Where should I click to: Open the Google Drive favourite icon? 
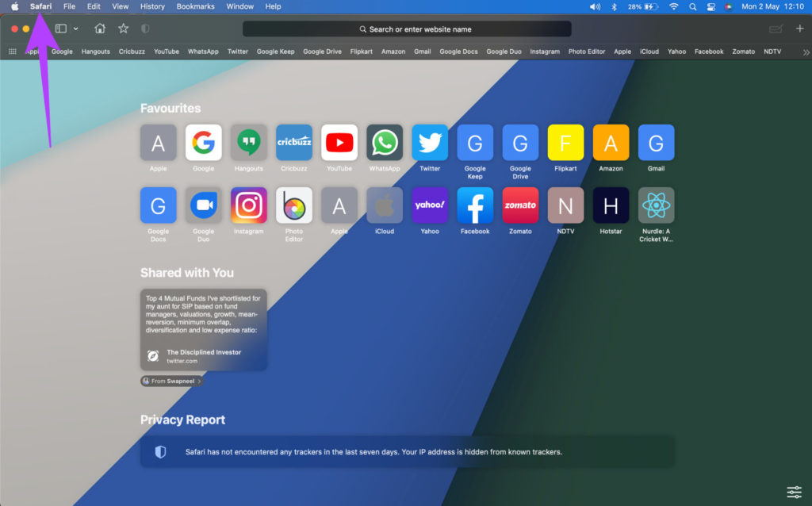pyautogui.click(x=520, y=143)
